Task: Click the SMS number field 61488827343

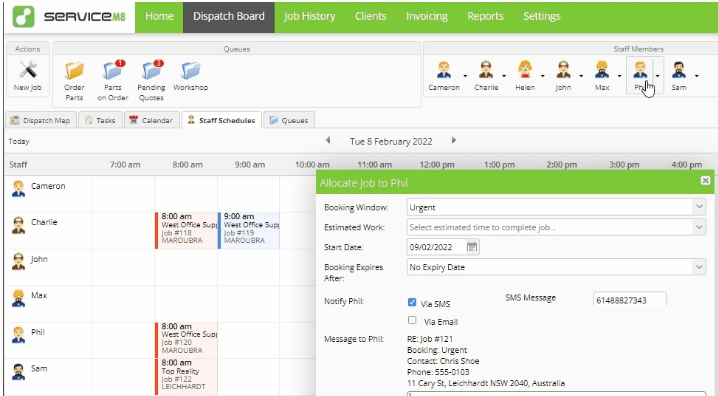Action: [630, 300]
